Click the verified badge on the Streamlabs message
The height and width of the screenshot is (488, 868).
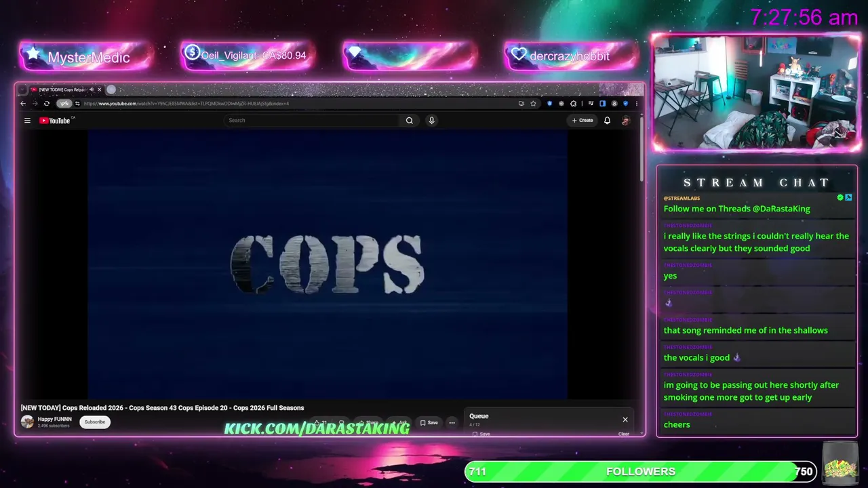pos(840,198)
